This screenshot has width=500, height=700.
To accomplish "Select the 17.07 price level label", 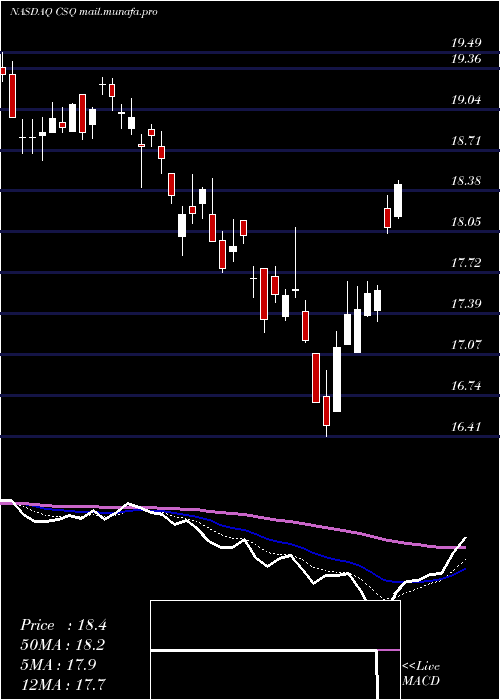I will coord(466,345).
